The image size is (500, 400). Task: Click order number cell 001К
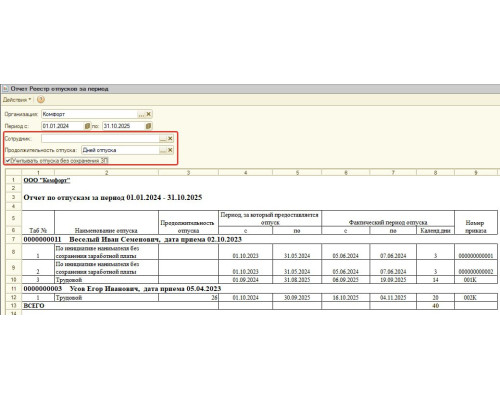click(x=470, y=280)
